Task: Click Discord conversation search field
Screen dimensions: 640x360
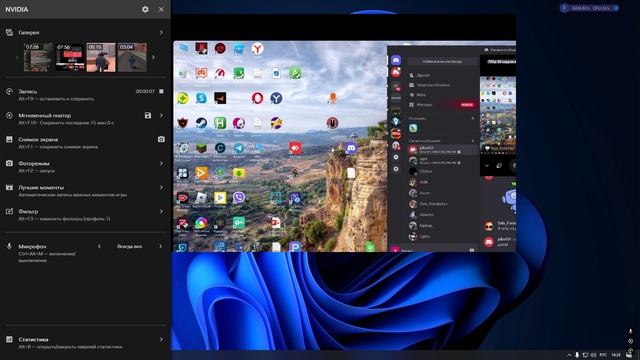Action: tap(442, 62)
